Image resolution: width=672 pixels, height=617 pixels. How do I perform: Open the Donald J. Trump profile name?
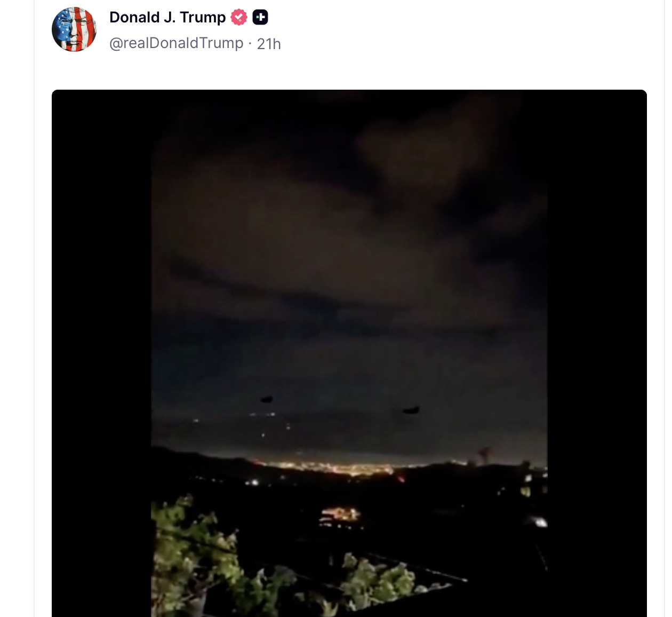167,18
